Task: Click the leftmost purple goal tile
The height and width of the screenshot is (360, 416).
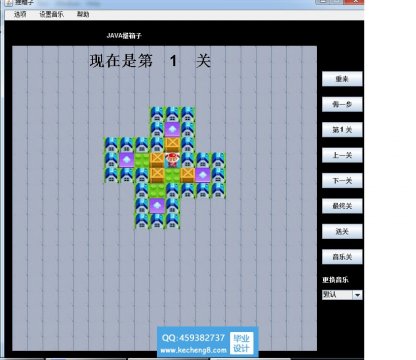Action: point(127,160)
